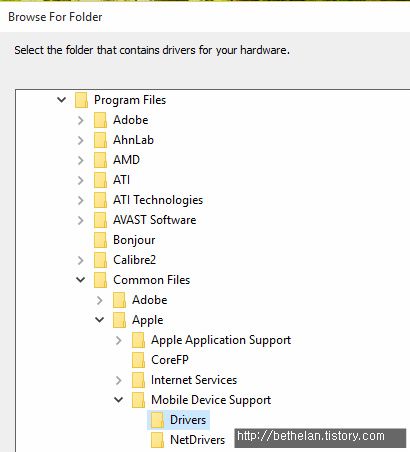Viewport: 410px width, 452px height.
Task: Collapse the Apple folder
Action: [x=100, y=320]
